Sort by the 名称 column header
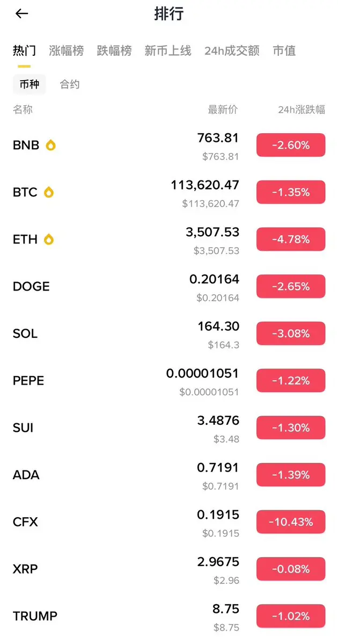The image size is (338, 644). click(23, 110)
